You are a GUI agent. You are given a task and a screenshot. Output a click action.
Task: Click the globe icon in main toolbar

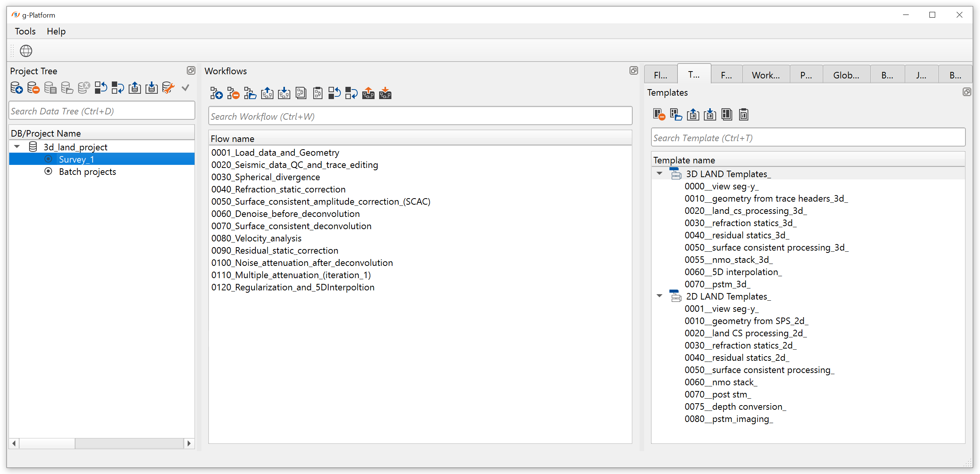point(26,51)
